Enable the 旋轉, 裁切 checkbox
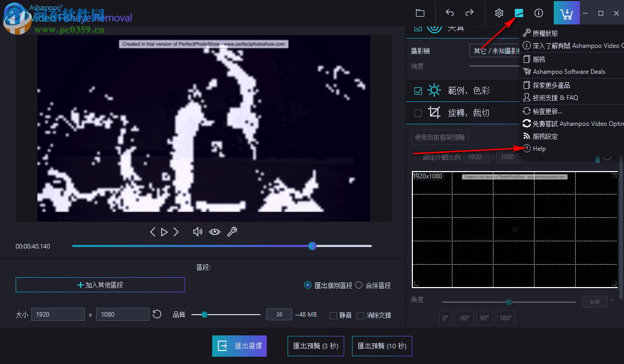Screen dimensions: 624x364 click(418, 113)
